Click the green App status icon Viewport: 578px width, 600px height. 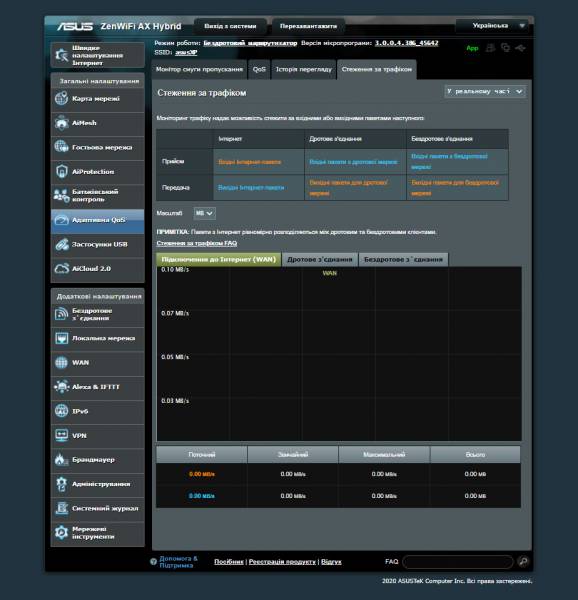(472, 48)
